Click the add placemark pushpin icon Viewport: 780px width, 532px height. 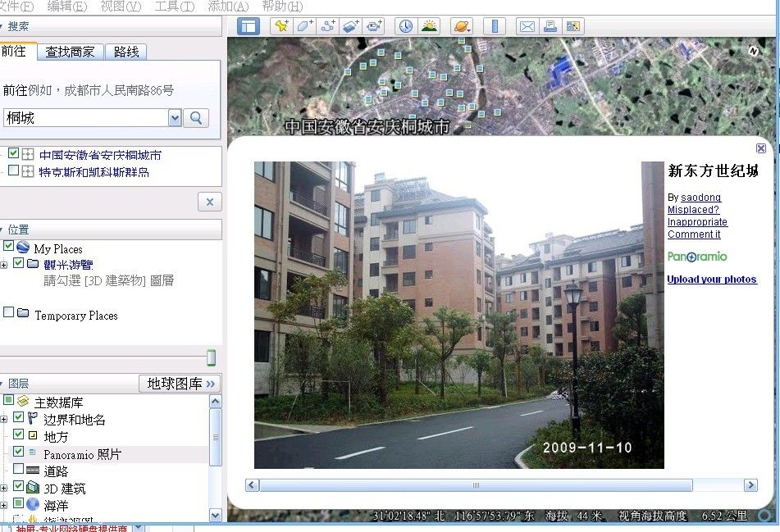[281, 26]
